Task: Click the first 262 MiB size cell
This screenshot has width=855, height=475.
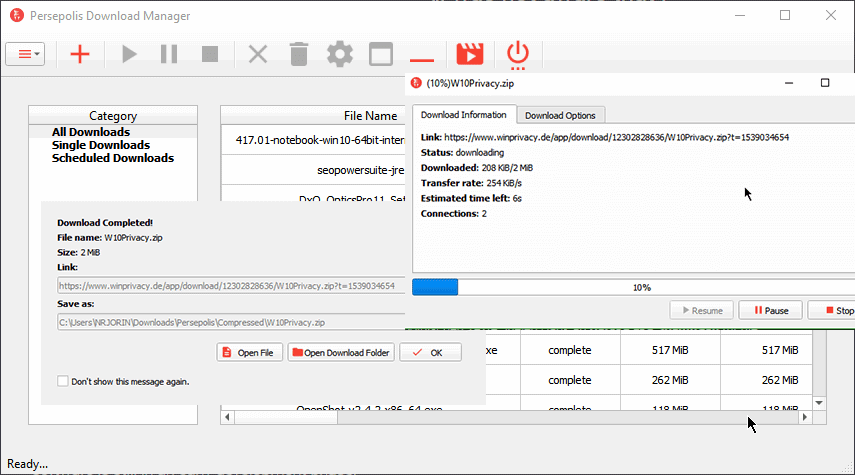Action: point(670,380)
